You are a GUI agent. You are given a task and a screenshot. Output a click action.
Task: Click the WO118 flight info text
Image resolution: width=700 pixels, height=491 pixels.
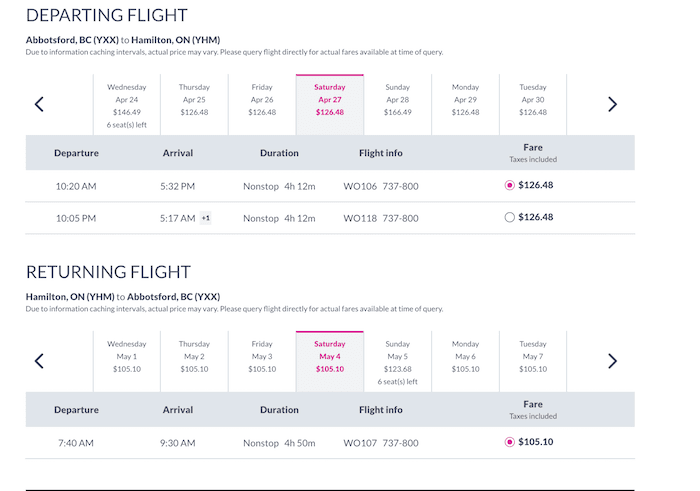pos(360,218)
